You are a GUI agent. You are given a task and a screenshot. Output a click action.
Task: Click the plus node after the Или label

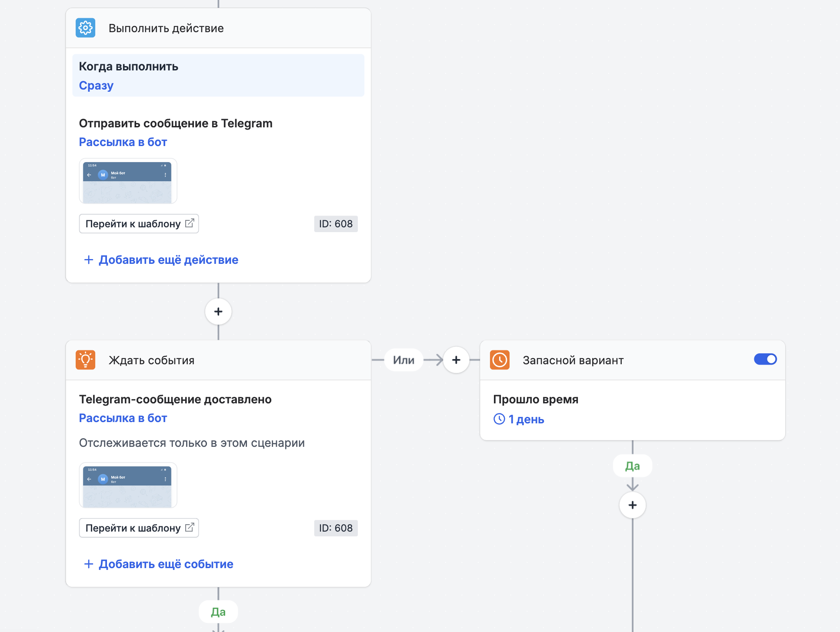coord(456,360)
